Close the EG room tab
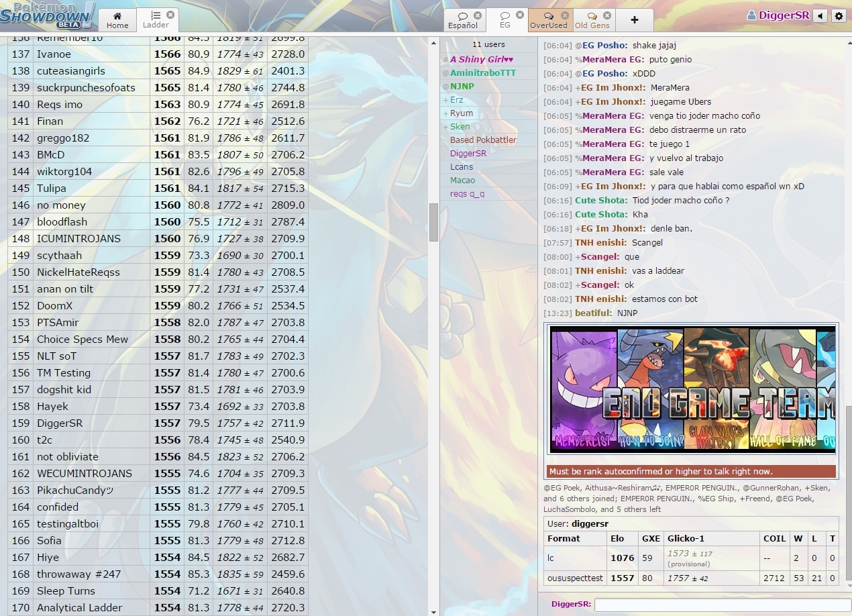 point(520,15)
